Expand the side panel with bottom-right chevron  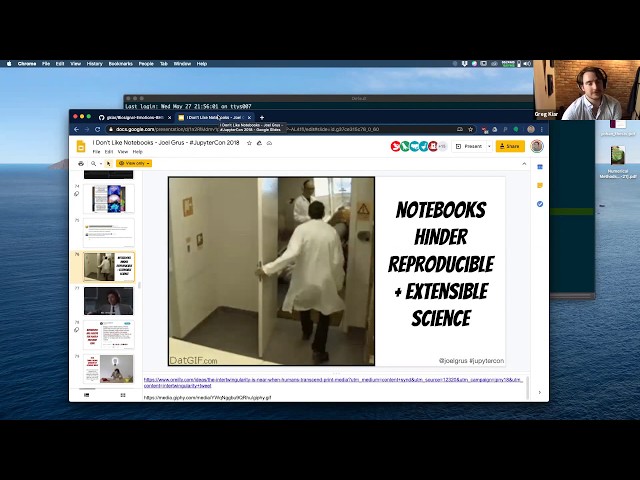click(540, 393)
